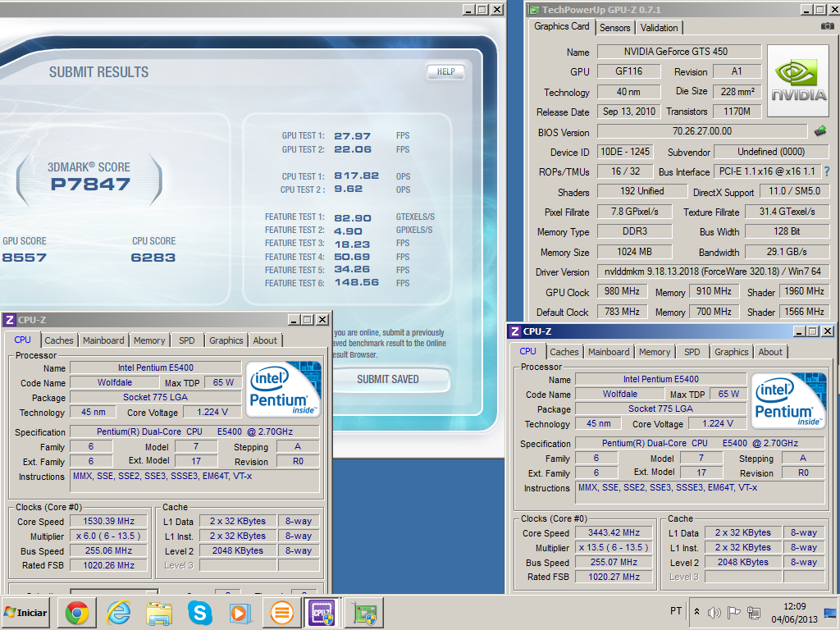This screenshot has width=840, height=630.
Task: Click the NVIDIA logo in GPU-Z
Action: 798,81
